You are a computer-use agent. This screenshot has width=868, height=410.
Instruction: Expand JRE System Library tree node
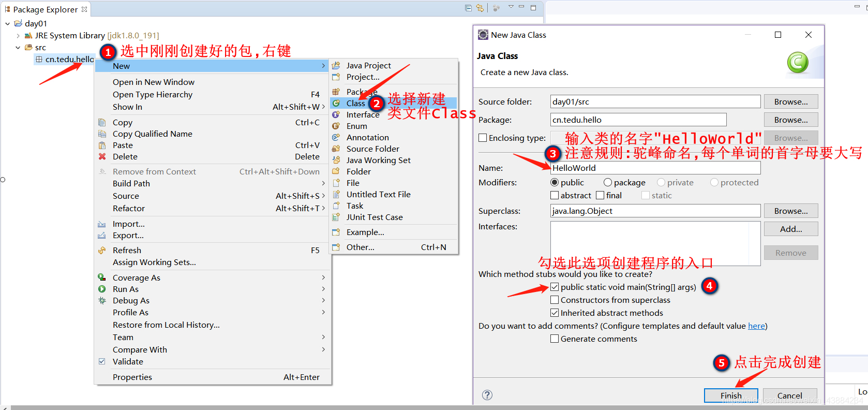point(18,36)
